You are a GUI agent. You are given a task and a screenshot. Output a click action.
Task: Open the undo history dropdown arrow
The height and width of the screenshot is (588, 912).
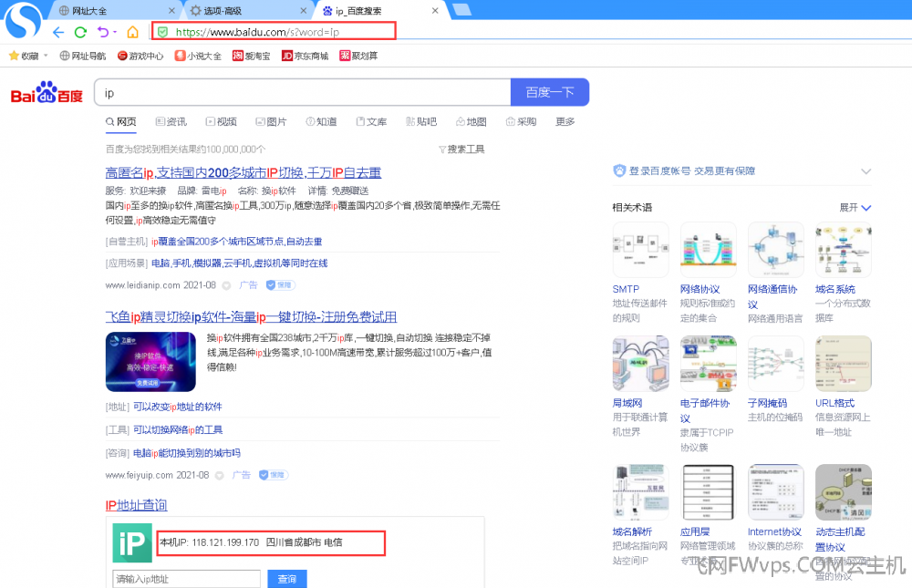point(115,32)
